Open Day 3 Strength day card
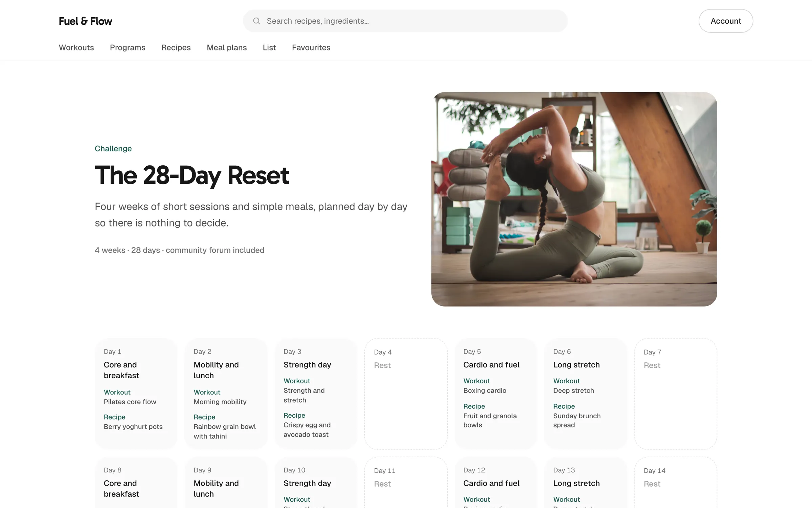Image resolution: width=812 pixels, height=508 pixels. tap(316, 394)
